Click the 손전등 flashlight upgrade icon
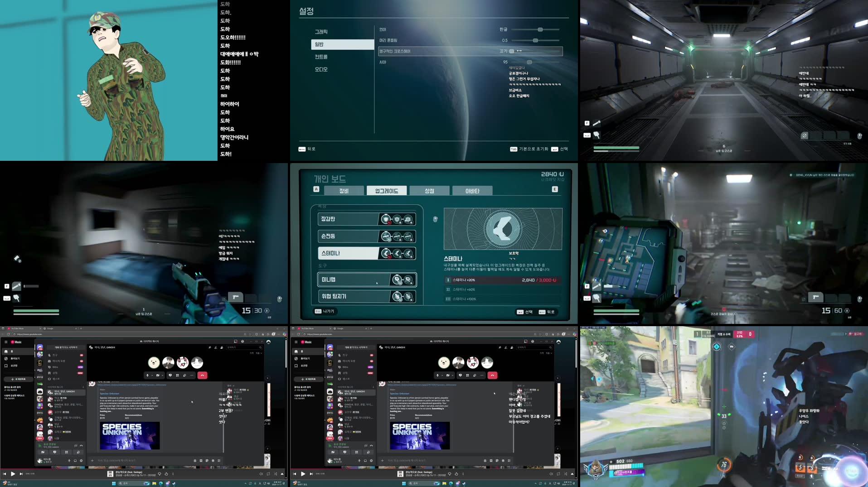Viewport: 868px width, 487px height. pos(386,236)
